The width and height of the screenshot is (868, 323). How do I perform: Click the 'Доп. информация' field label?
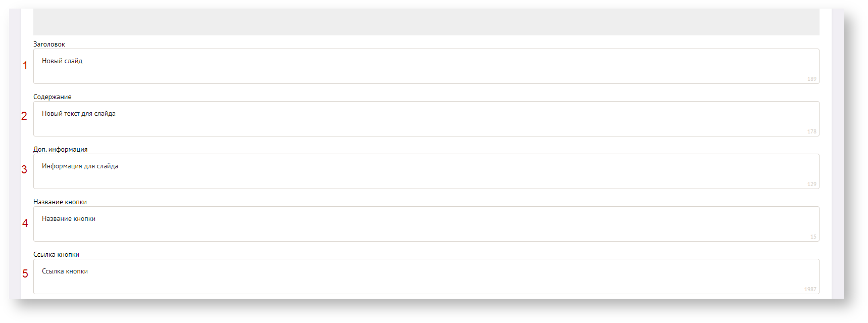pos(61,150)
